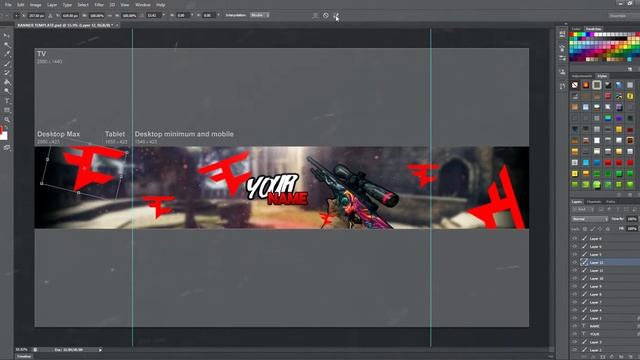The height and width of the screenshot is (360, 640).
Task: Select the Zoom tool
Action: [7, 120]
